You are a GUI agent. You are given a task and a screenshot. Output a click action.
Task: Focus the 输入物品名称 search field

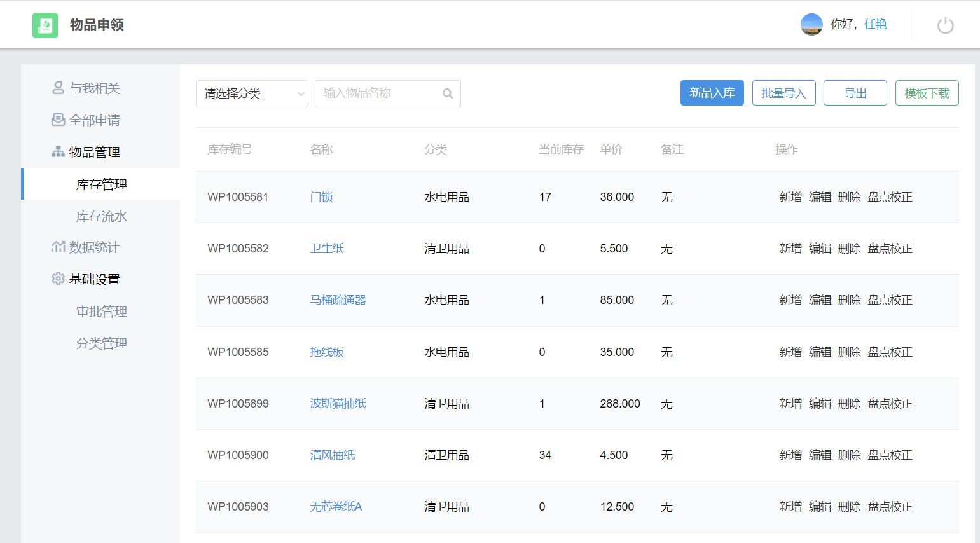378,93
